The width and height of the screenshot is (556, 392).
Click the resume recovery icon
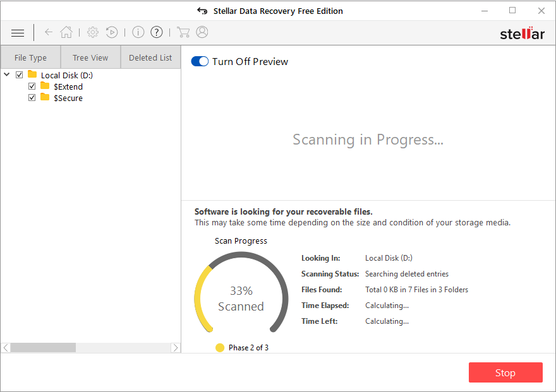point(112,32)
